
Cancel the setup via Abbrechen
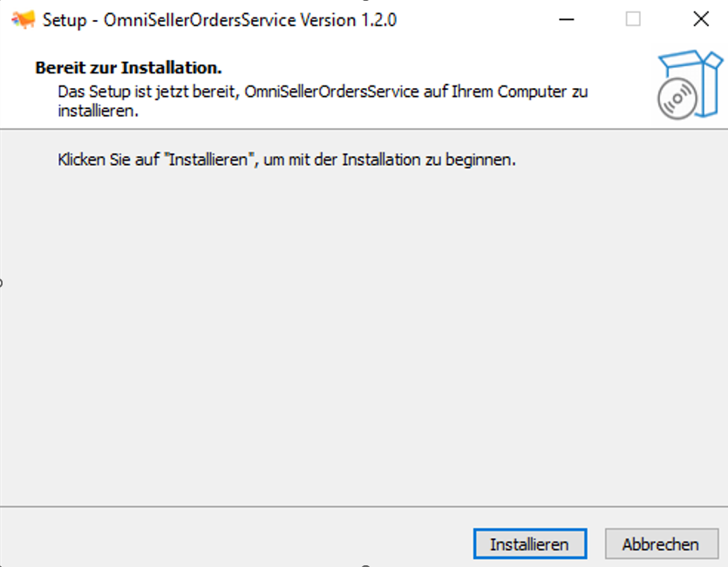[661, 543]
